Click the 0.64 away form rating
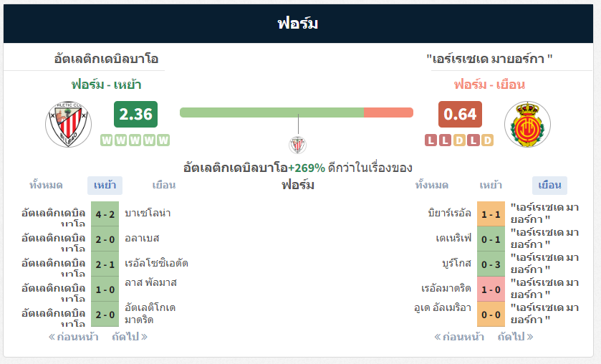 (x=460, y=115)
